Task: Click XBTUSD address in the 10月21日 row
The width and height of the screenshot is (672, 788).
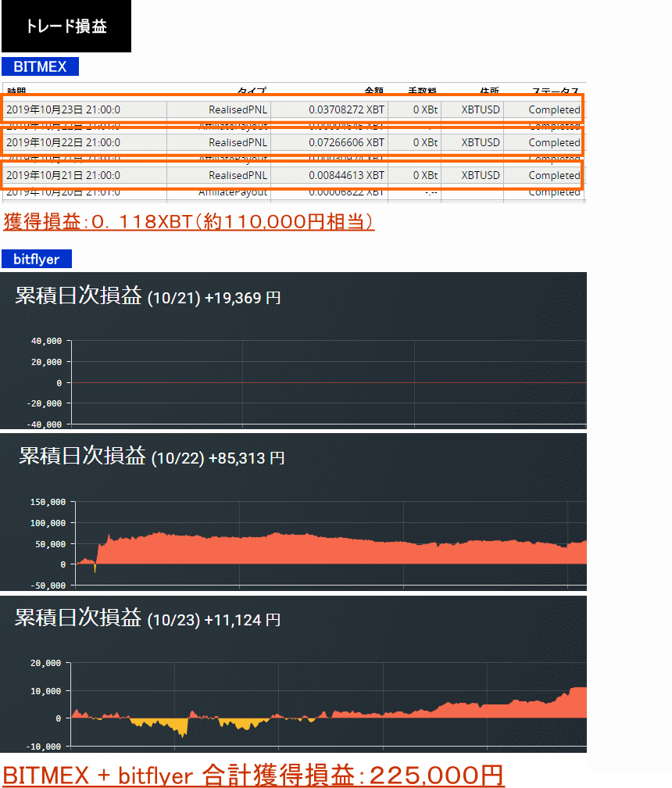Action: point(480,175)
